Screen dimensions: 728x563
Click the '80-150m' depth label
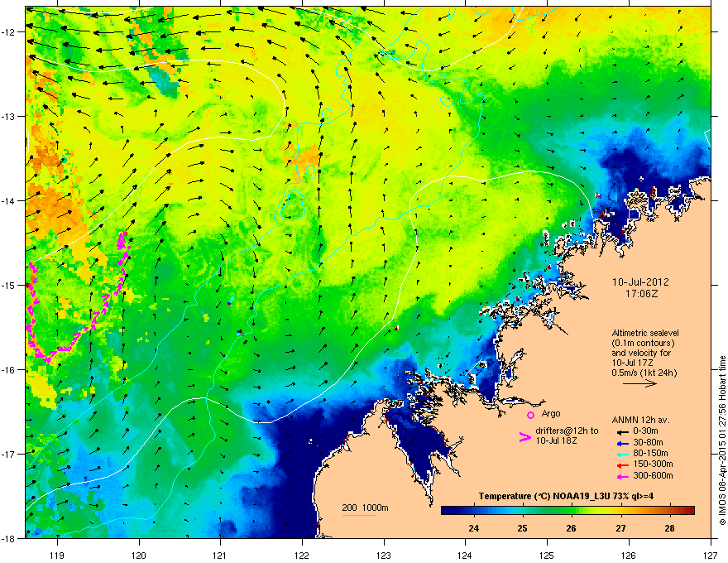[650, 453]
